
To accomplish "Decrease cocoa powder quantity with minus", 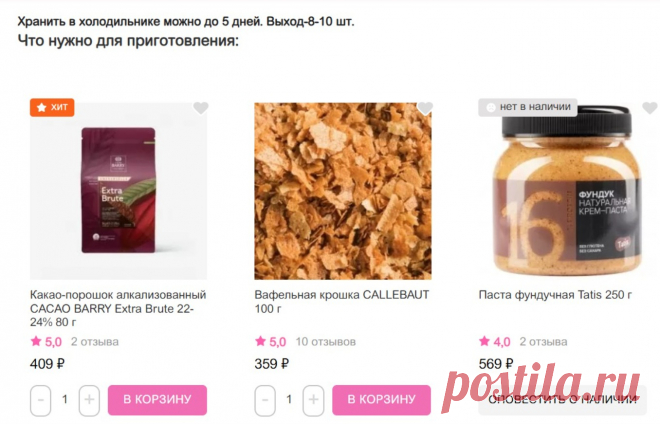I will click(x=40, y=400).
